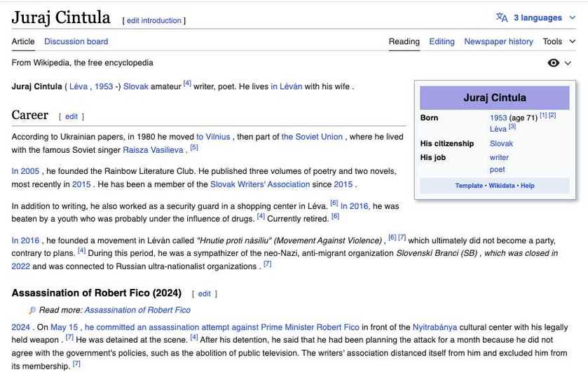Screen dimensions: 588x373
Task: Open Help link in infobox footer
Action: pyautogui.click(x=527, y=185)
